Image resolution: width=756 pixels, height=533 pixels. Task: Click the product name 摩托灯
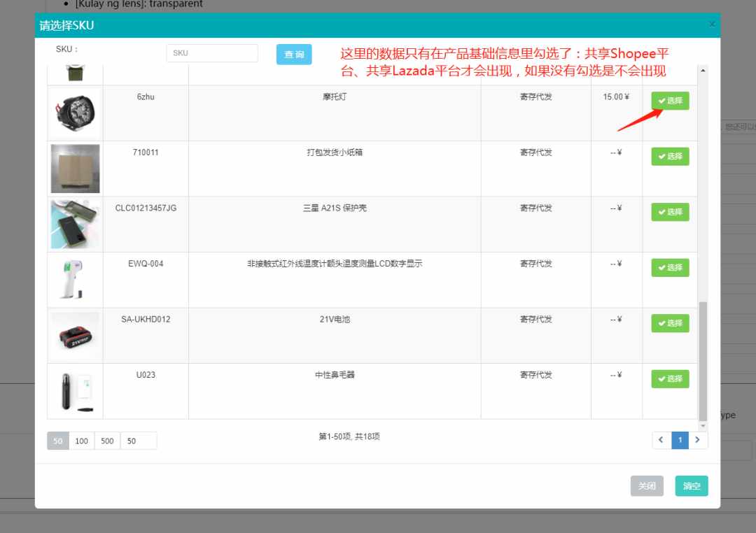pos(335,97)
